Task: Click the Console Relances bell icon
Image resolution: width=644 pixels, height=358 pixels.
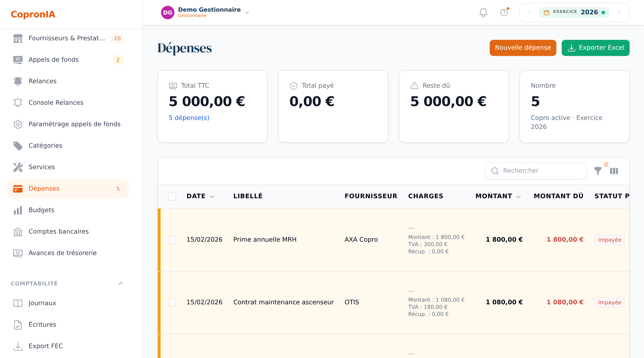Action: (x=18, y=102)
